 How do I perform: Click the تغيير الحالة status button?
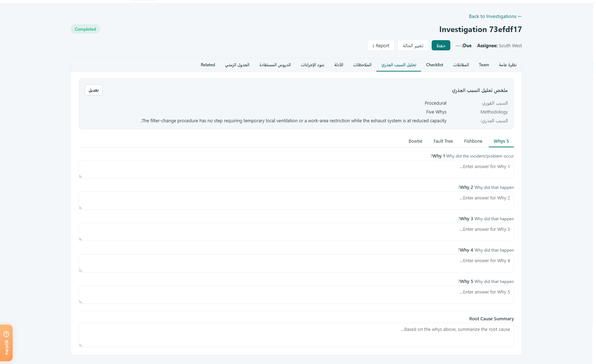pyautogui.click(x=413, y=45)
